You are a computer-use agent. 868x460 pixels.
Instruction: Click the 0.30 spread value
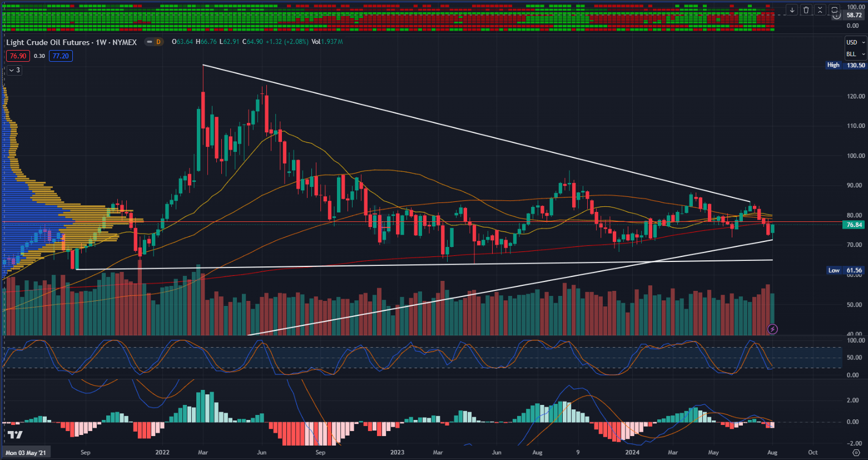[x=39, y=56]
